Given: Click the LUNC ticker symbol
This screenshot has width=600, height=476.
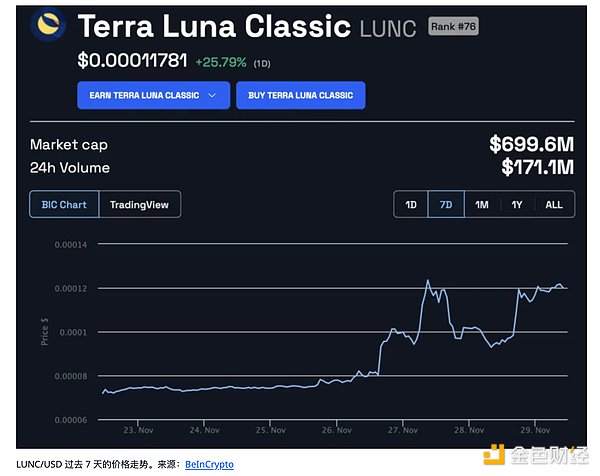Looking at the screenshot, I should (388, 28).
